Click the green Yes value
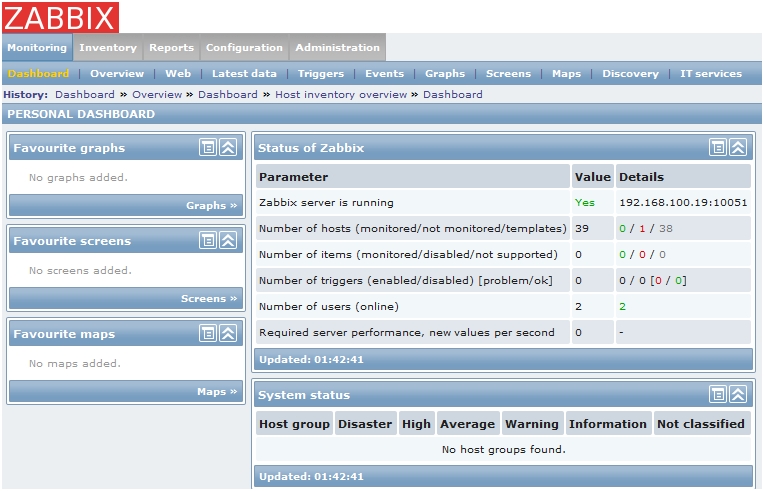The image size is (764, 491). 585,203
